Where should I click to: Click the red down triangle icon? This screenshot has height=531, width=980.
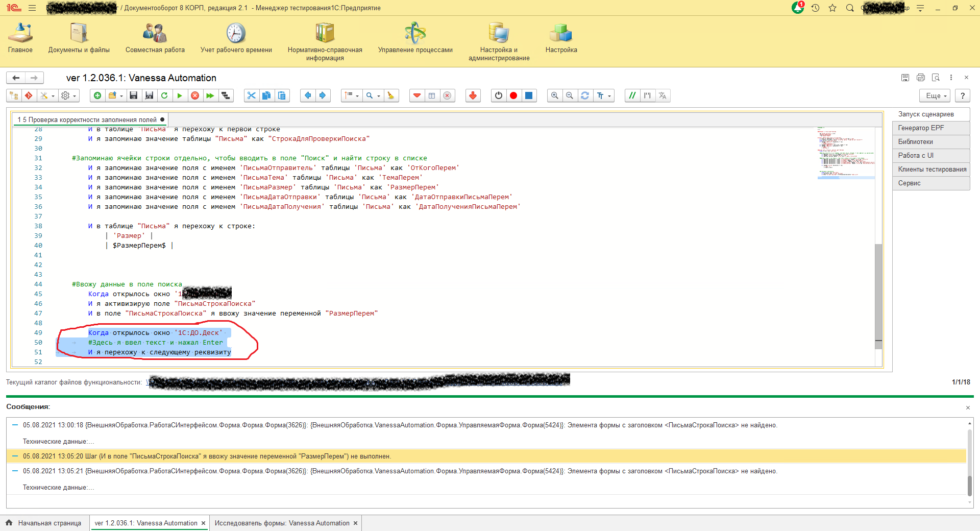pyautogui.click(x=417, y=95)
